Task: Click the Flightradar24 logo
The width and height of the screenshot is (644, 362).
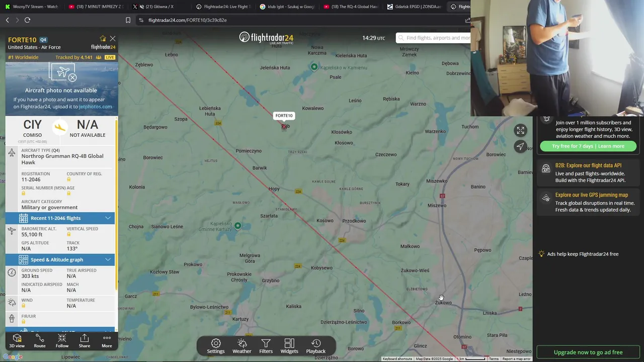Action: tap(266, 38)
